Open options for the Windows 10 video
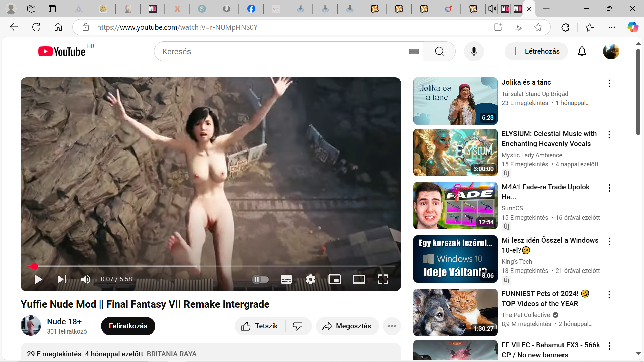 pos(609,241)
